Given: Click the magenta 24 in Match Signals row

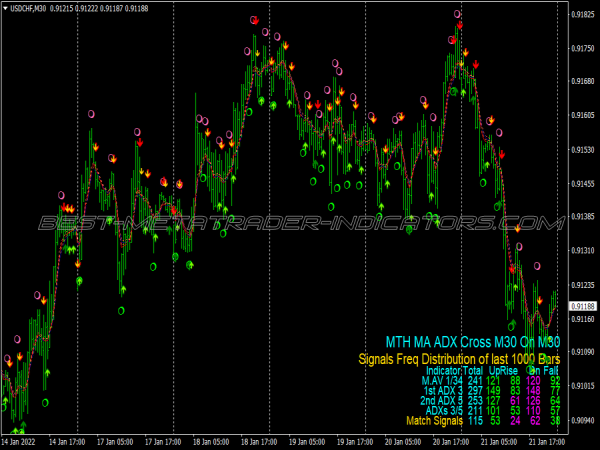Looking at the screenshot, I should coord(515,421).
